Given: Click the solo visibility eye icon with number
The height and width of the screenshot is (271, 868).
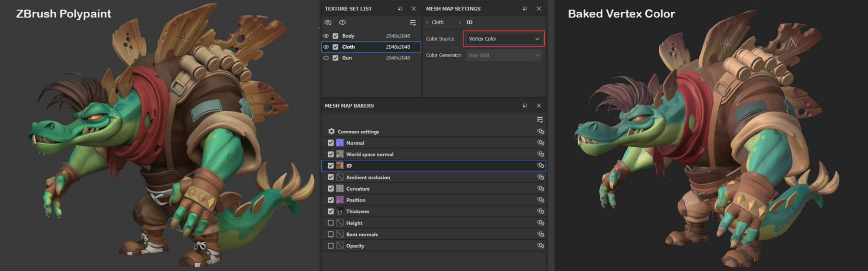Looking at the screenshot, I should 328,23.
